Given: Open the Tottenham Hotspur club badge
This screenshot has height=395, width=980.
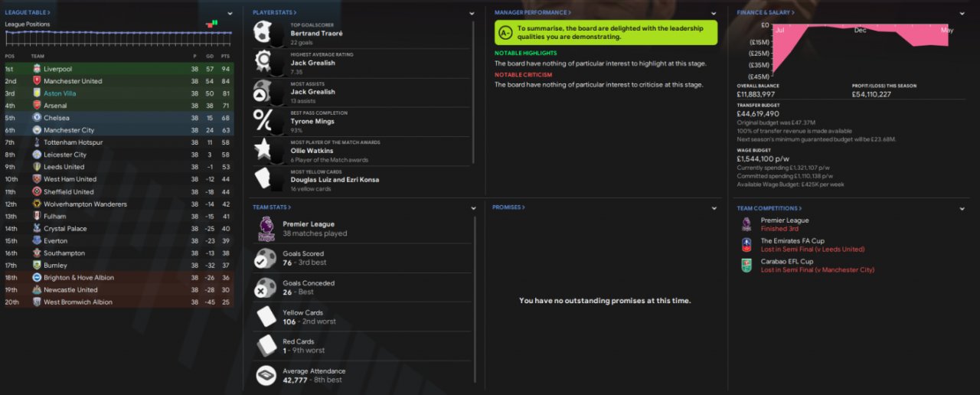Looking at the screenshot, I should pos(37,142).
